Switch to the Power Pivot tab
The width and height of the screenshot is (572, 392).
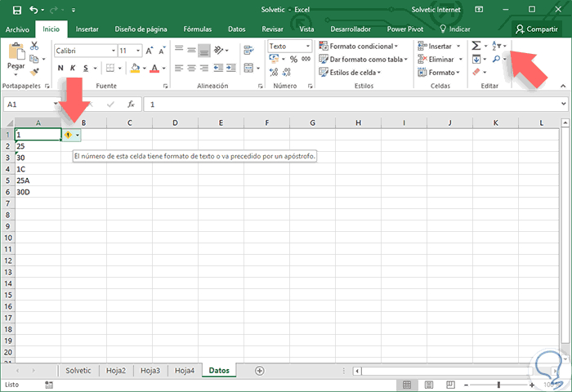coord(405,29)
